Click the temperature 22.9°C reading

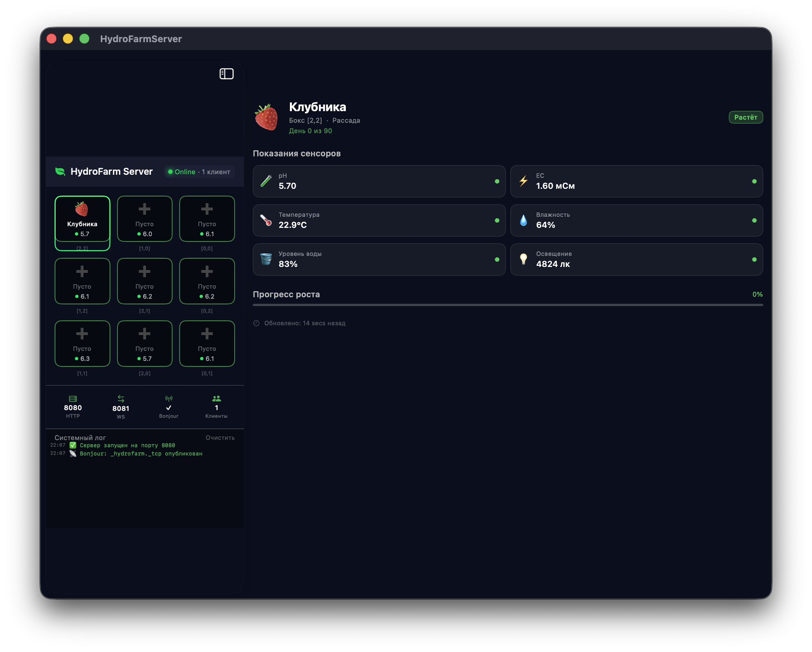click(x=293, y=225)
